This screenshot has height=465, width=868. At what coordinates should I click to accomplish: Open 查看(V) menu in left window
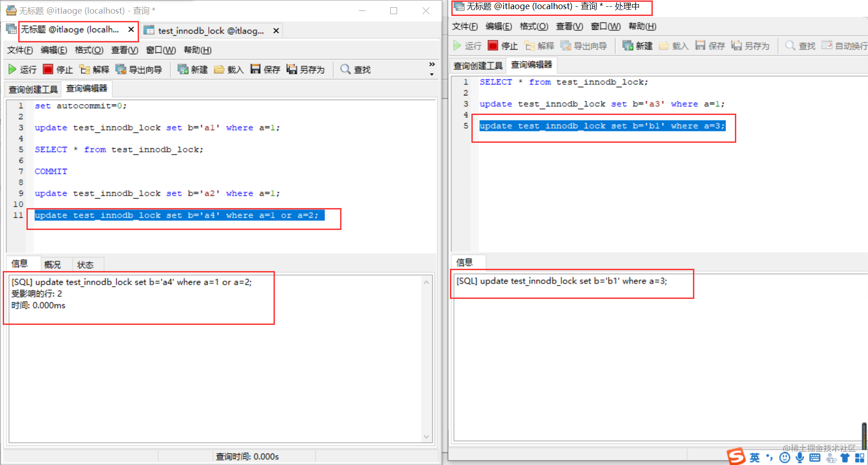click(124, 50)
